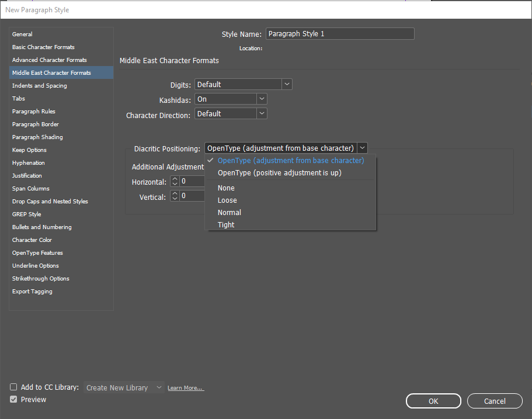Switch to OpenType Features

[x=37, y=252]
